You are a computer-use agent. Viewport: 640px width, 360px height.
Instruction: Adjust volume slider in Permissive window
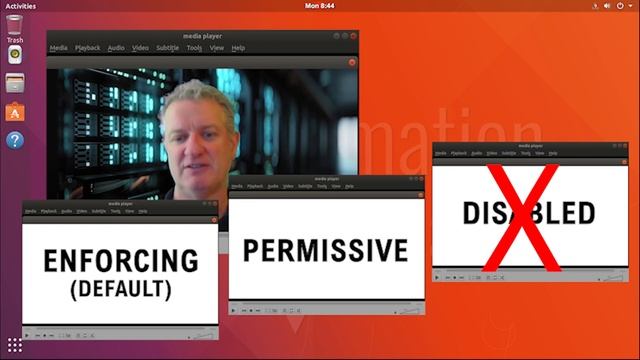[409, 311]
